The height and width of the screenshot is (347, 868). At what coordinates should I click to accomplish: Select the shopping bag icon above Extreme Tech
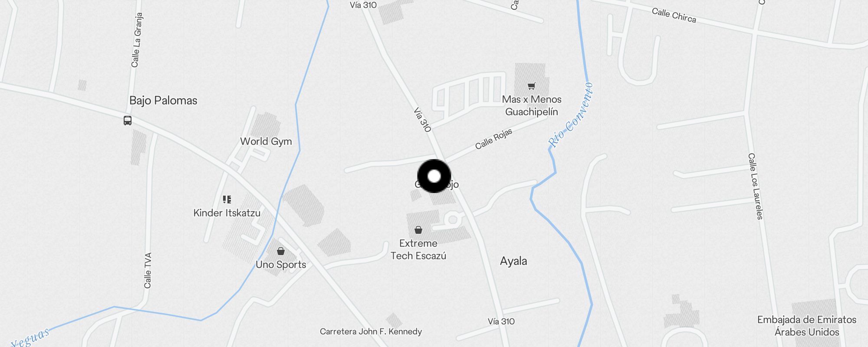pyautogui.click(x=418, y=230)
